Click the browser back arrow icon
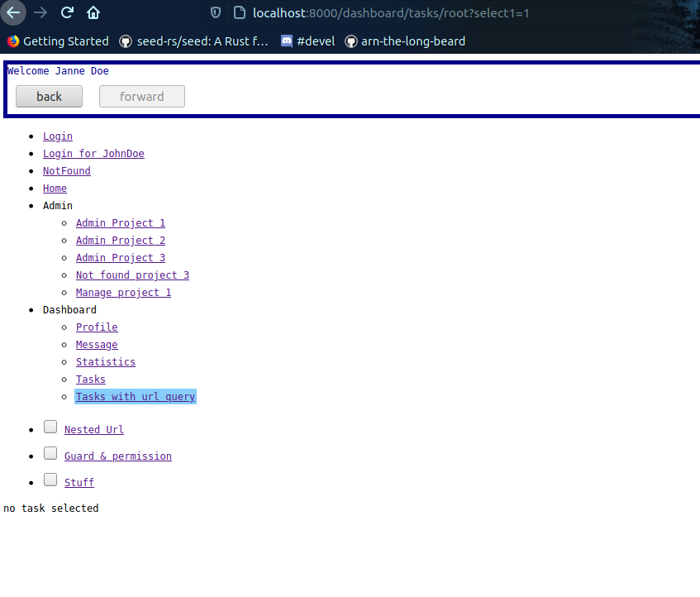The height and width of the screenshot is (597, 700). click(13, 12)
